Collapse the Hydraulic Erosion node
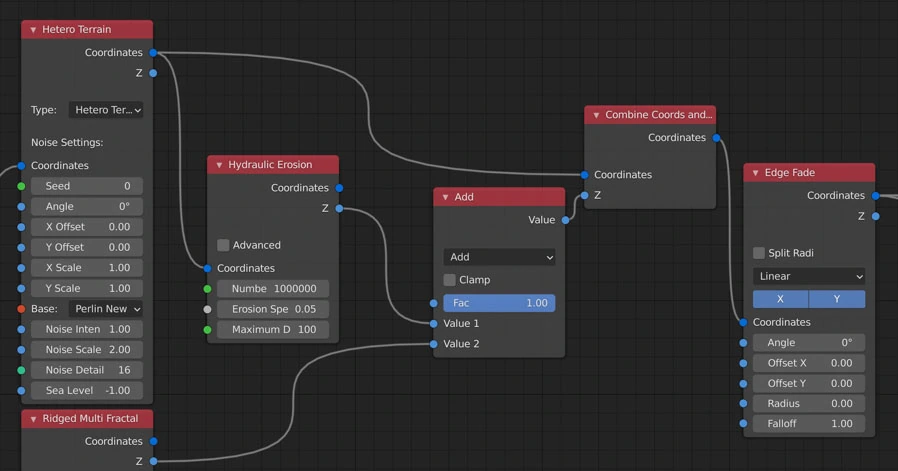This screenshot has height=471, width=898. 219,165
